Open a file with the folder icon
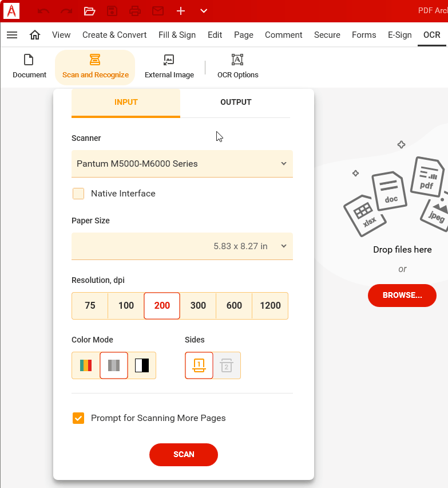Image resolution: width=448 pixels, height=488 pixels. pos(89,11)
